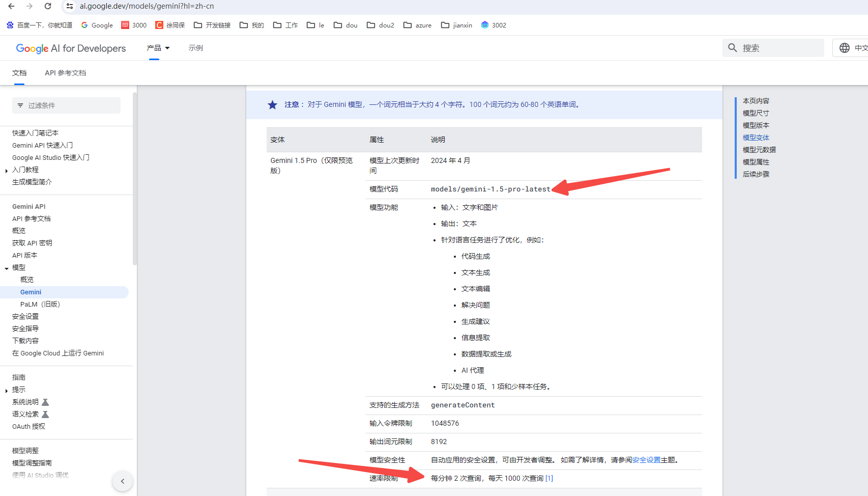The width and height of the screenshot is (868, 496).
Task: Click the flask icon beside 语义检索
Action: (x=45, y=415)
